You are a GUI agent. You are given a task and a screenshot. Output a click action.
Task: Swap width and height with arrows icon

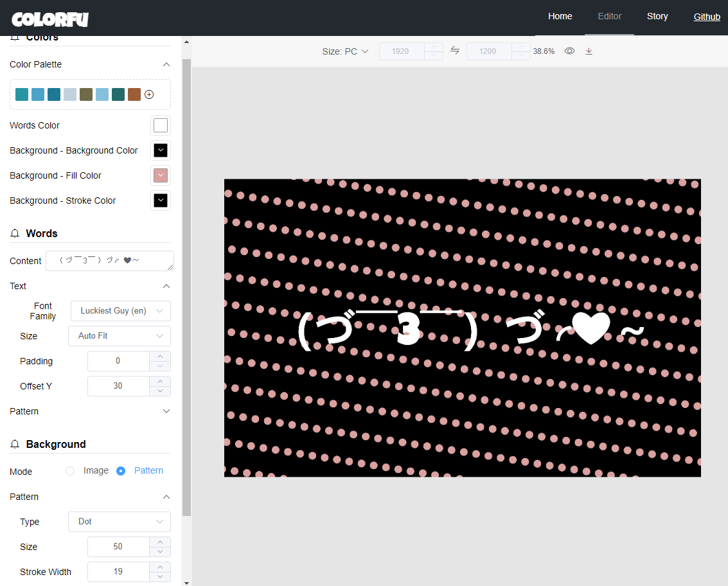pyautogui.click(x=455, y=51)
